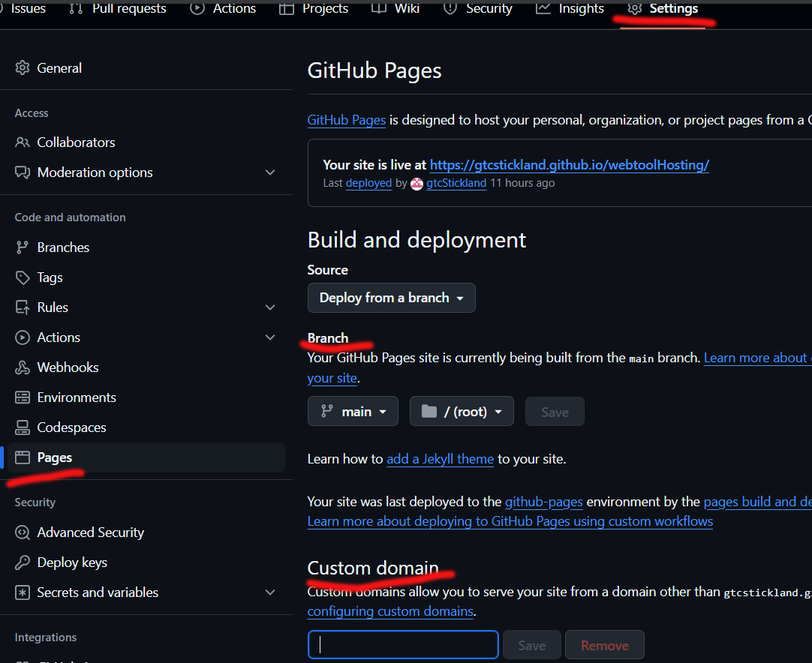Click the gtcStickland avatar image
Viewport: 812px width, 663px height.
click(417, 184)
